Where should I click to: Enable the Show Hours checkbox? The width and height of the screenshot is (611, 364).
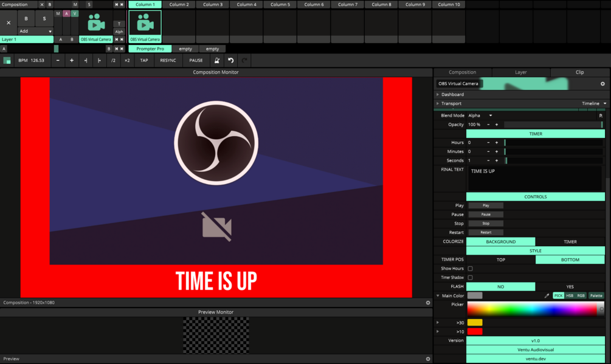(x=471, y=269)
